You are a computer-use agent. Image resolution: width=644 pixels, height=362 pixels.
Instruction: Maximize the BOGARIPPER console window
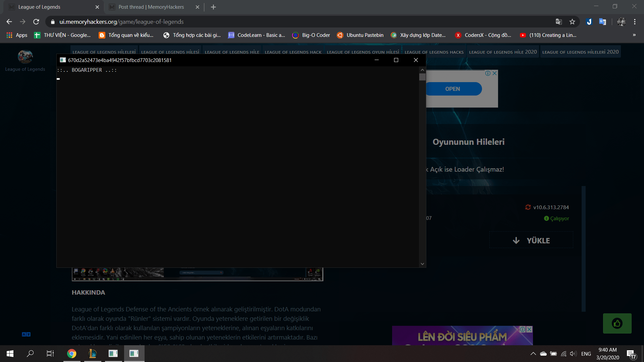[396, 60]
